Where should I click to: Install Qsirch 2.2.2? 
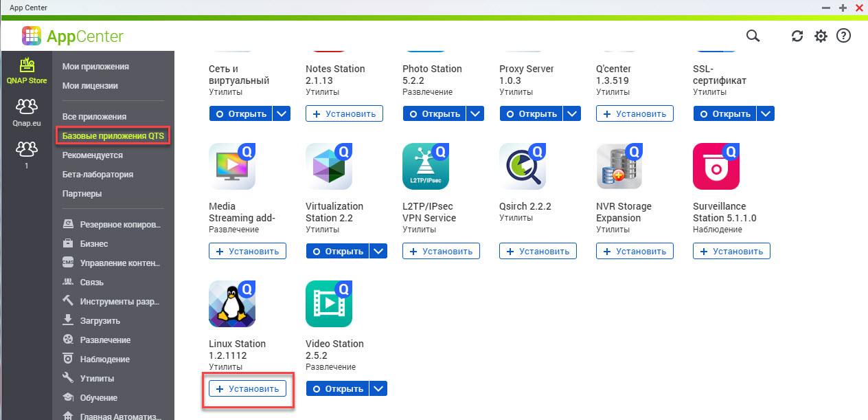tap(538, 251)
